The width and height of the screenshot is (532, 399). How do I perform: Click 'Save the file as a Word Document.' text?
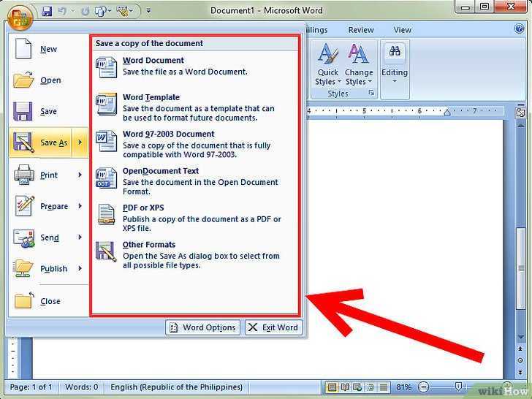pos(186,72)
